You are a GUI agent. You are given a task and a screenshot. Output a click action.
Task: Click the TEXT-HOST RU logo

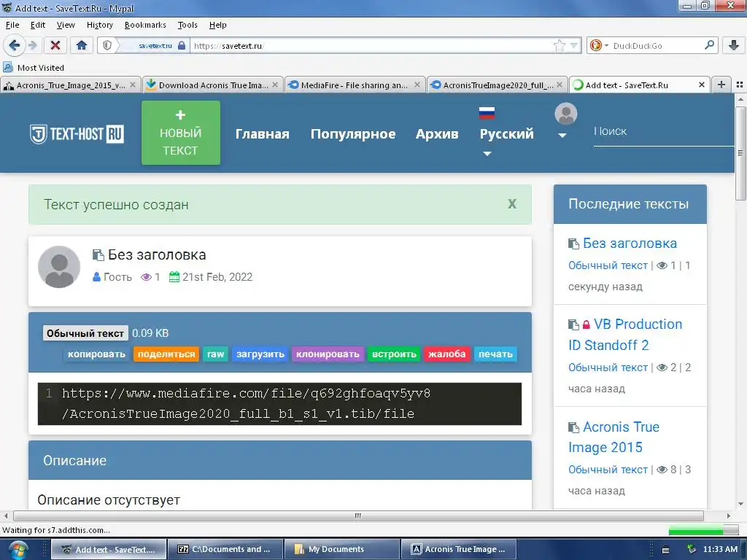coord(77,134)
